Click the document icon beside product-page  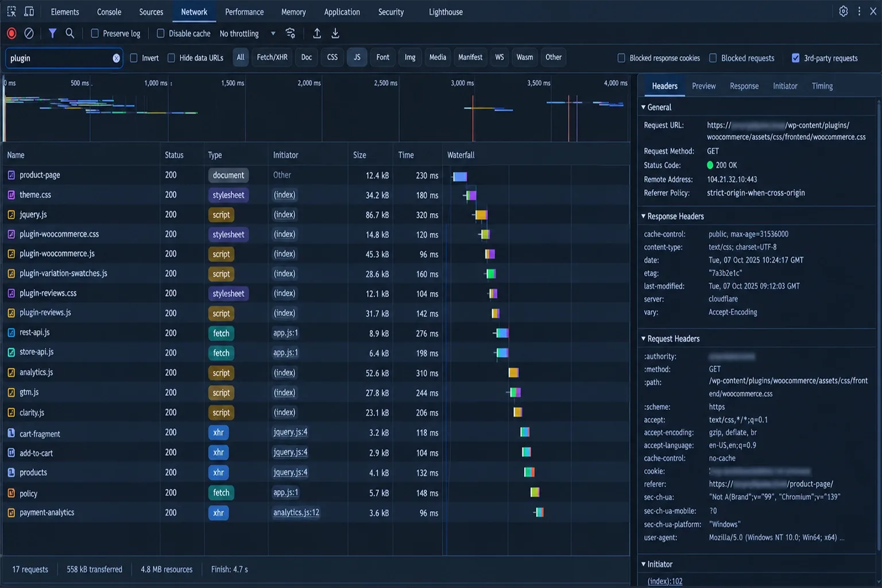pyautogui.click(x=11, y=175)
